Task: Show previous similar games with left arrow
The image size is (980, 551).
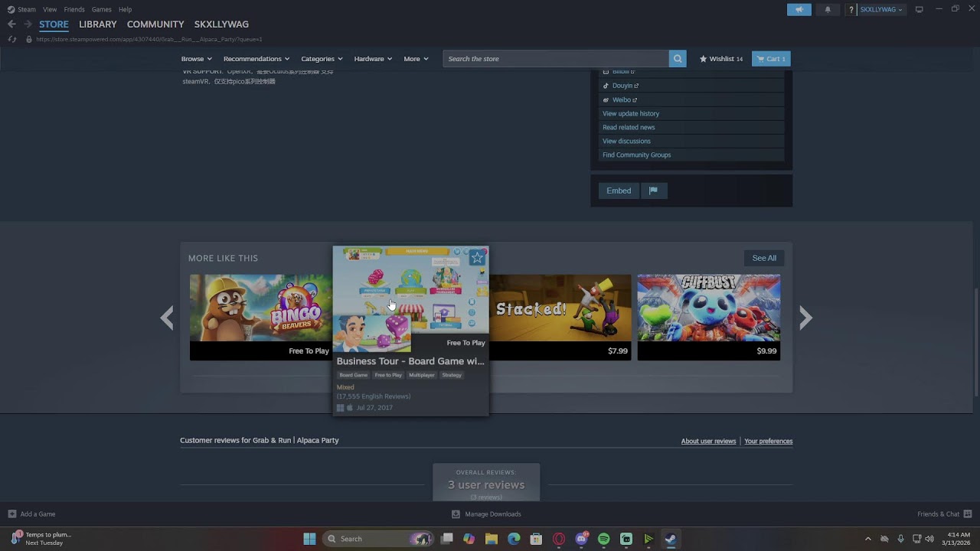Action: pyautogui.click(x=167, y=318)
